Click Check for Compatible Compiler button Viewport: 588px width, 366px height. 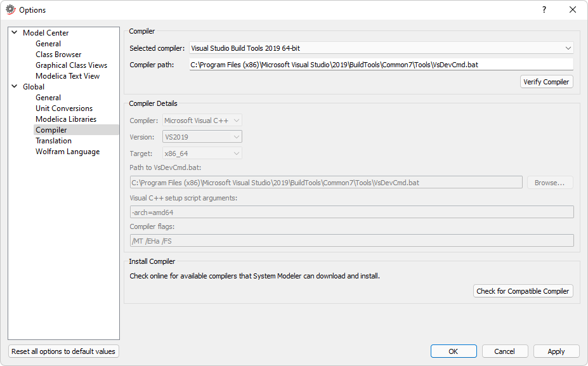coord(523,291)
